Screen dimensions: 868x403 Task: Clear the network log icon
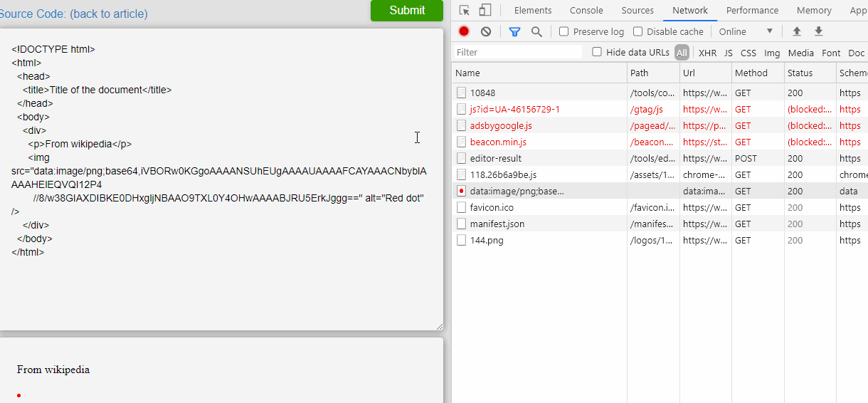click(486, 31)
